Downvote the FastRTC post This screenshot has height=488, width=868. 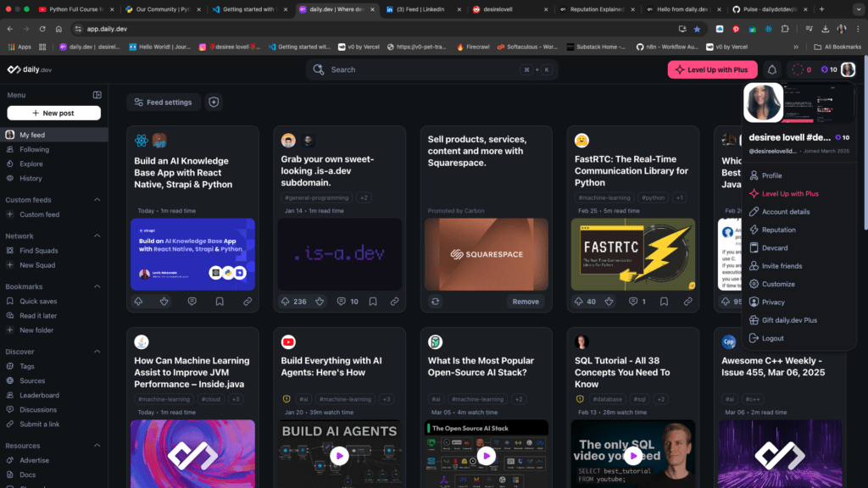[609, 302]
